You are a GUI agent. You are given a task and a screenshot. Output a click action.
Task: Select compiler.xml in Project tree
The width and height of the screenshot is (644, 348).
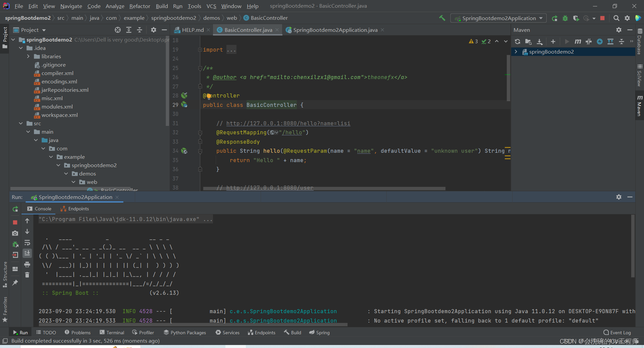click(x=57, y=73)
